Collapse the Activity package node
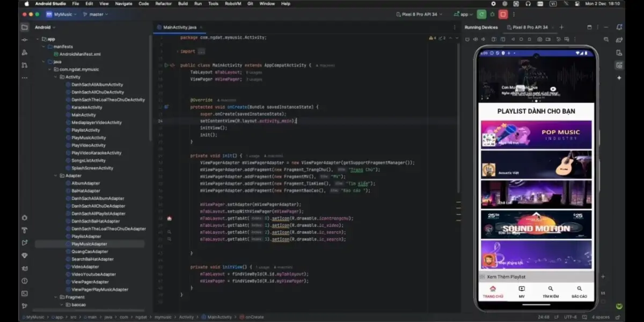This screenshot has height=322, width=644. tap(56, 77)
